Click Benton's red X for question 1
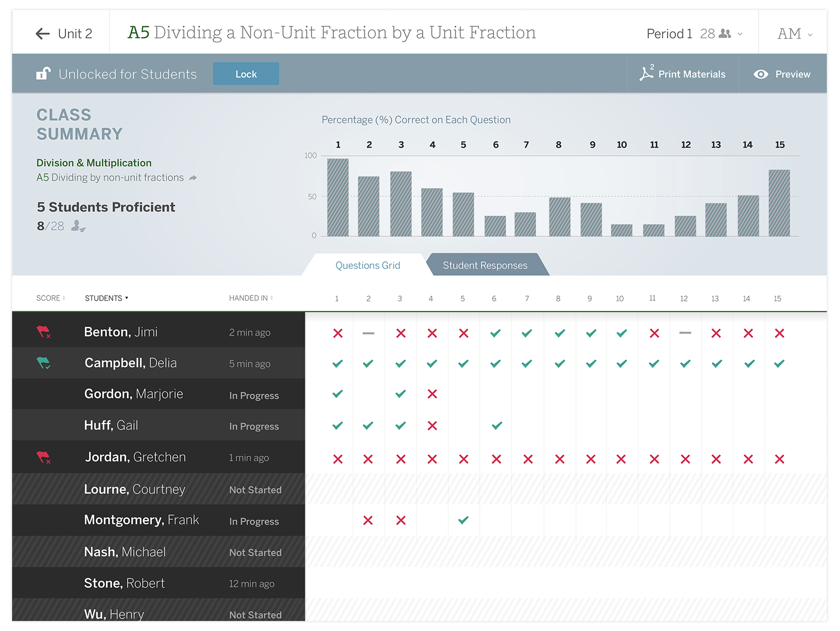The height and width of the screenshot is (631, 840). (x=338, y=333)
